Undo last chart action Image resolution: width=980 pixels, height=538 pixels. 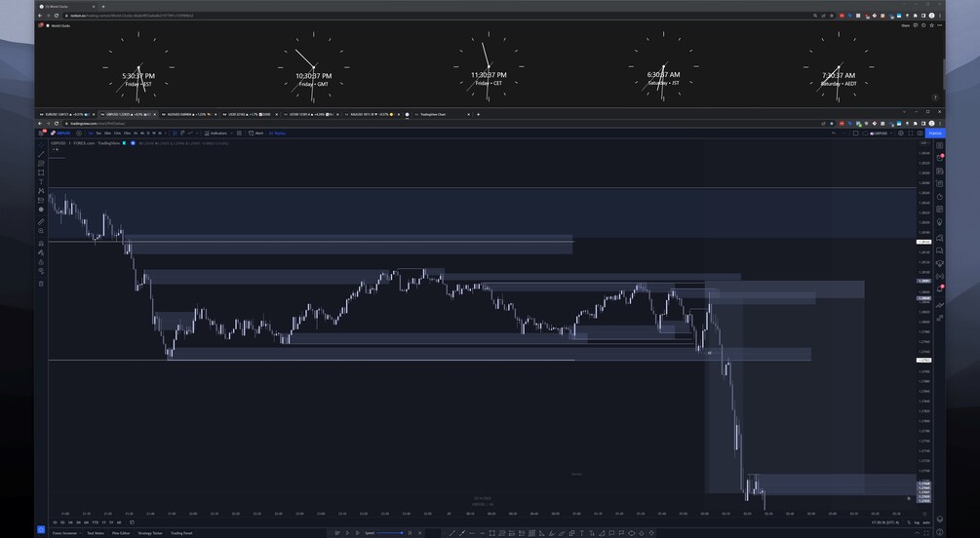pos(833,134)
